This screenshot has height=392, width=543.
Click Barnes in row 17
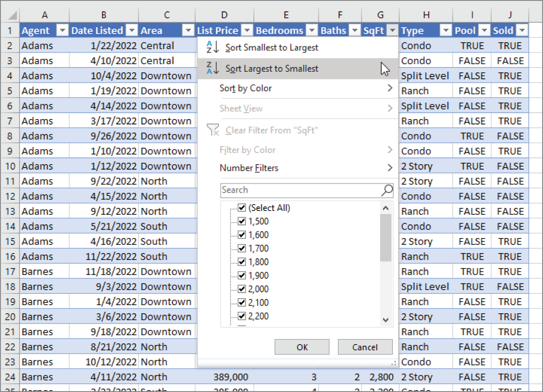click(x=44, y=271)
